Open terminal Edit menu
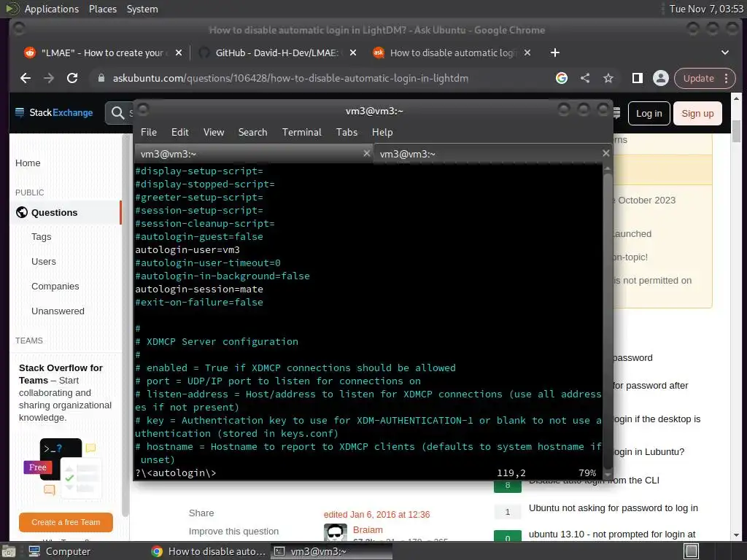747x560 pixels. point(180,133)
